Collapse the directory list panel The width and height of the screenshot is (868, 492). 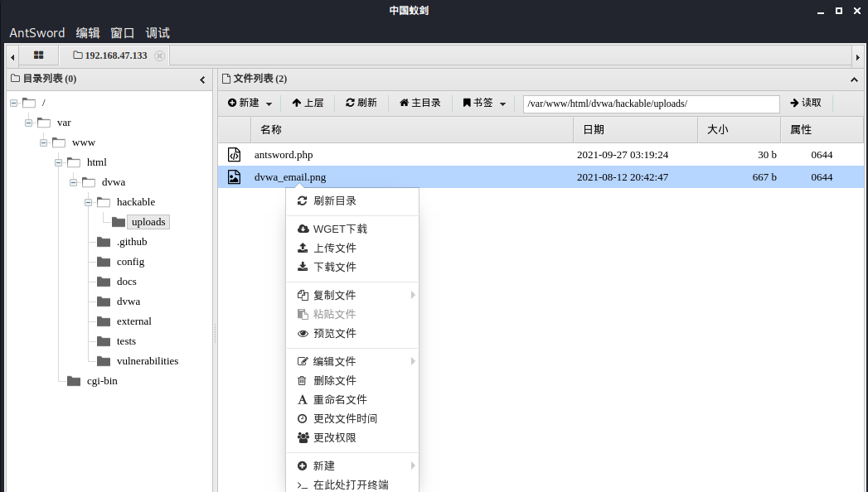click(202, 80)
